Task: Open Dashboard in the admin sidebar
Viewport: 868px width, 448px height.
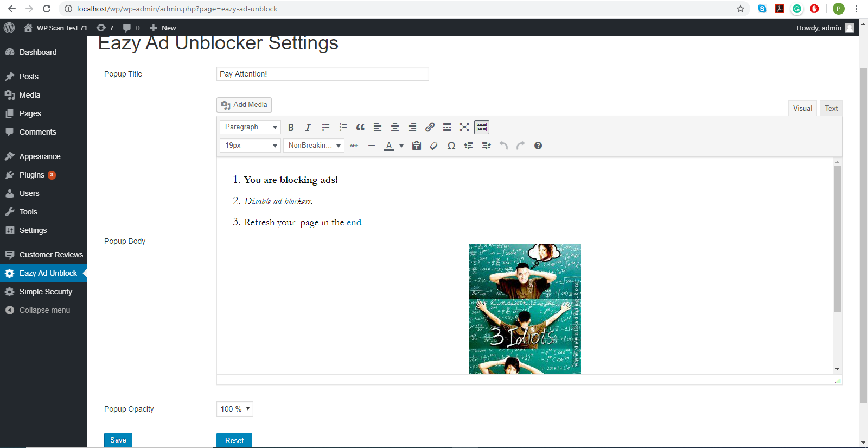Action: click(43, 52)
